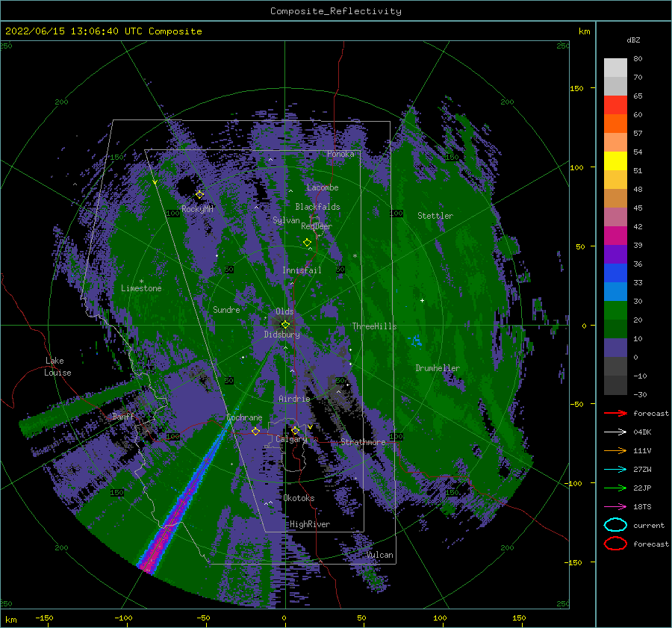Screen dimensions: 672x628
Task: Click the blue 33-36 dBZ swatch
Action: (x=615, y=273)
